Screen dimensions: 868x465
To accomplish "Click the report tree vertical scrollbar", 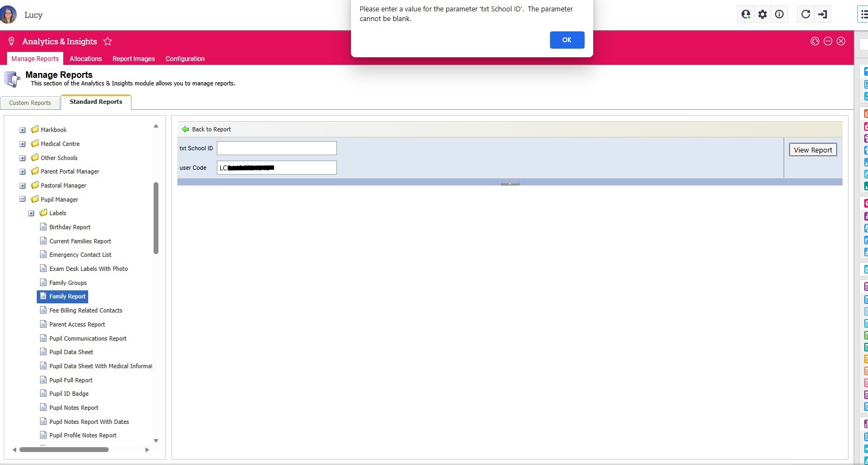I will pos(156,218).
